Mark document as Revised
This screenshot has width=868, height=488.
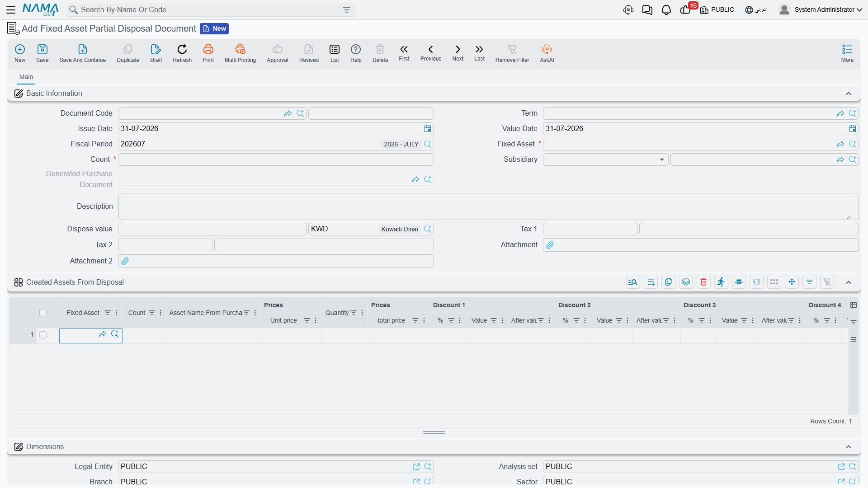[309, 53]
